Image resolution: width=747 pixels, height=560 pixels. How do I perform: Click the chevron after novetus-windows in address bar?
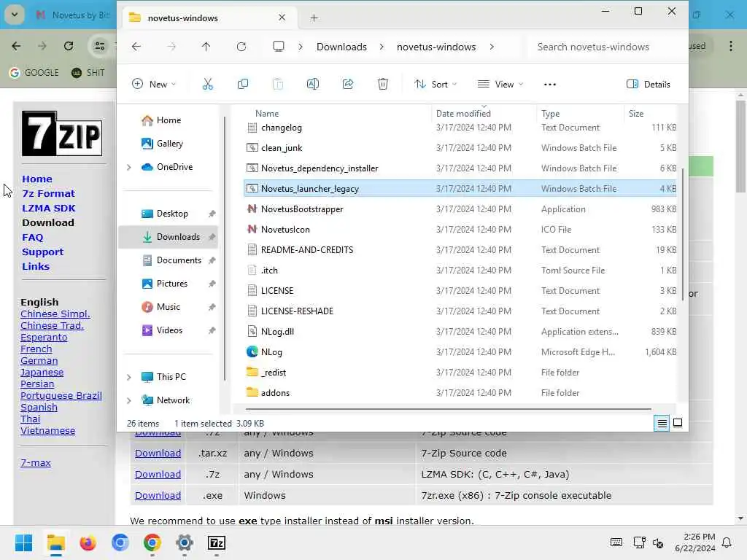click(x=492, y=47)
